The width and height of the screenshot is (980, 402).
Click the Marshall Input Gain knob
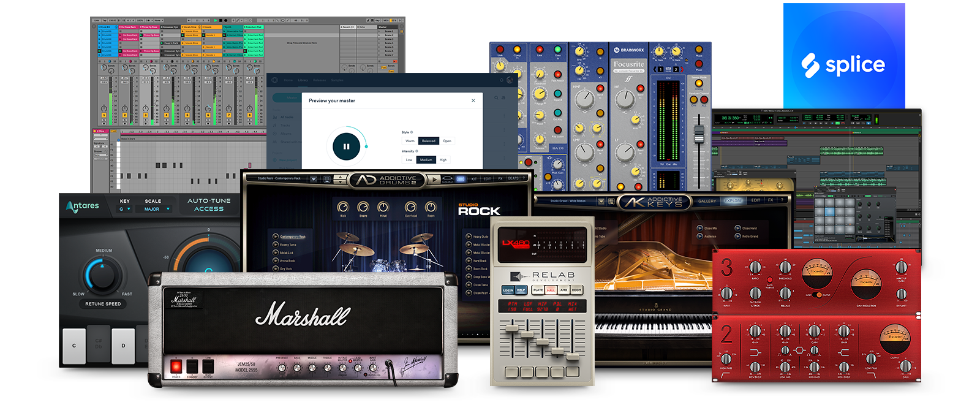(372, 368)
